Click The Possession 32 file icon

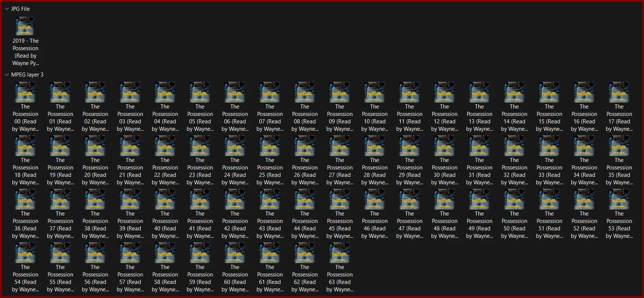click(x=514, y=146)
